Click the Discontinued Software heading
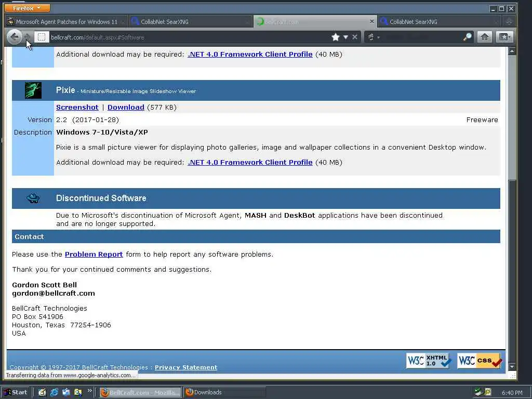Screen dimensions: 532x399 pyautogui.click(x=101, y=198)
